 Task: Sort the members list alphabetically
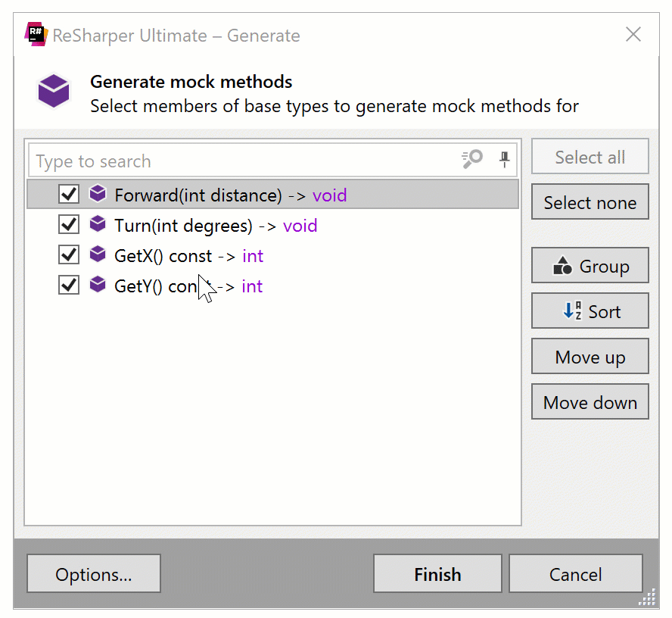pos(590,311)
